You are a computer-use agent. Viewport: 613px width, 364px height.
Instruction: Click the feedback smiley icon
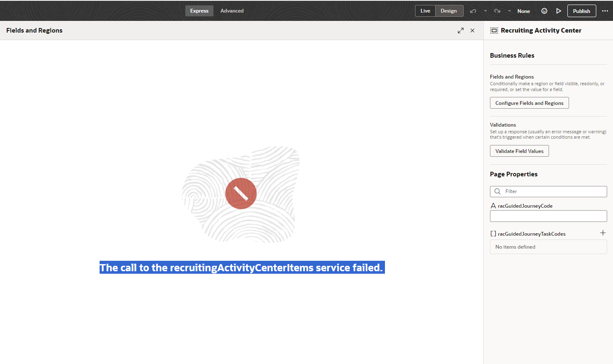pos(544,10)
